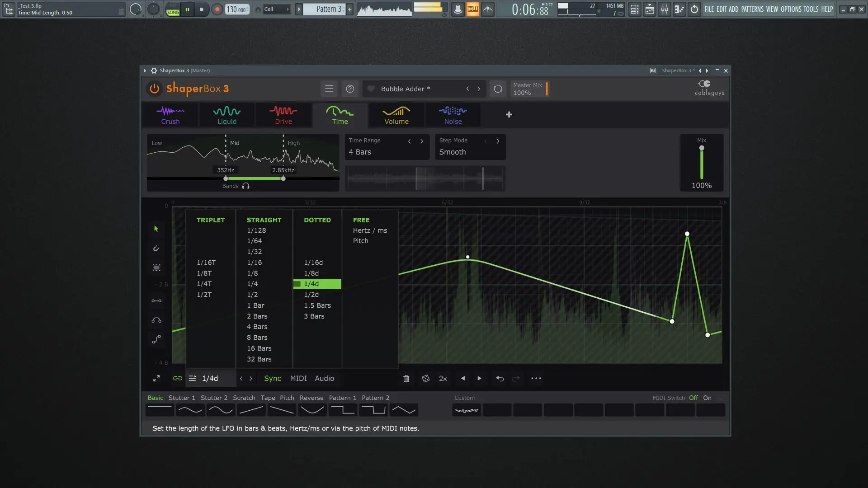
Task: Add a new shaper with plus icon
Action: [x=509, y=115]
